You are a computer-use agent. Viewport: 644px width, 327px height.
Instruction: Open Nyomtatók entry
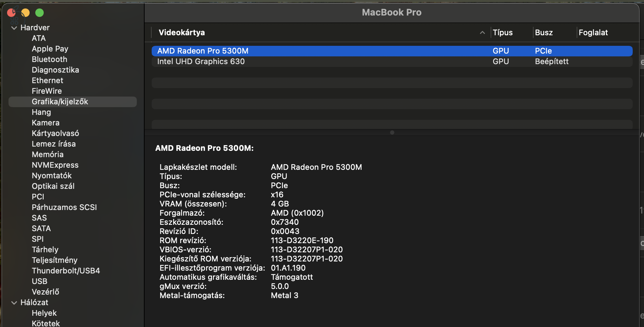pyautogui.click(x=52, y=175)
